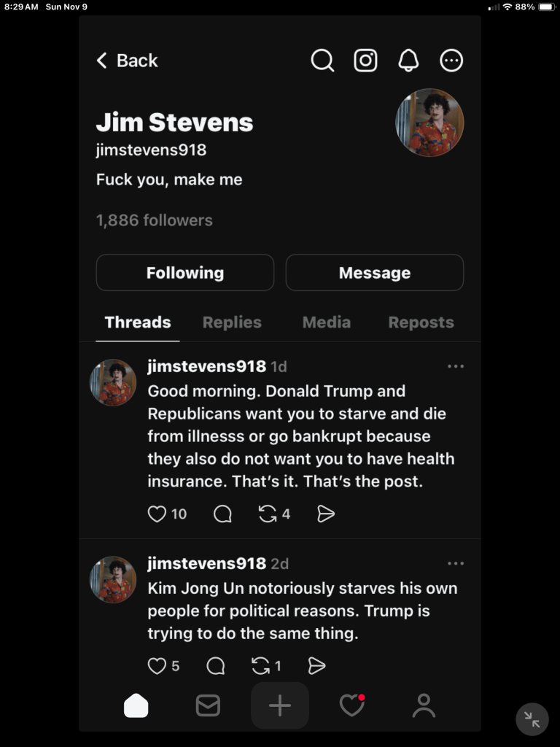Switch to the Replies tab

(x=232, y=322)
